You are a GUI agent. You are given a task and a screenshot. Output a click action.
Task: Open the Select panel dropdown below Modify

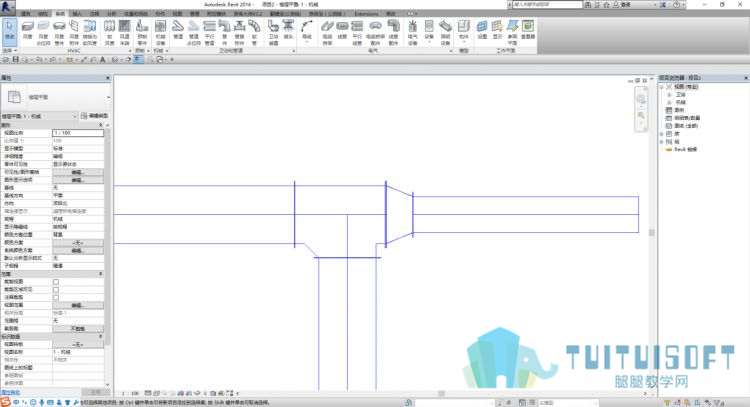coord(10,50)
